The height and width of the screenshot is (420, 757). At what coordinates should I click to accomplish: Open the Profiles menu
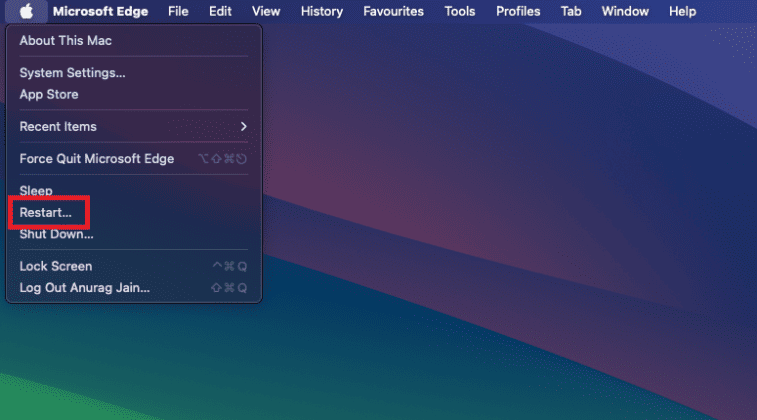pos(518,11)
